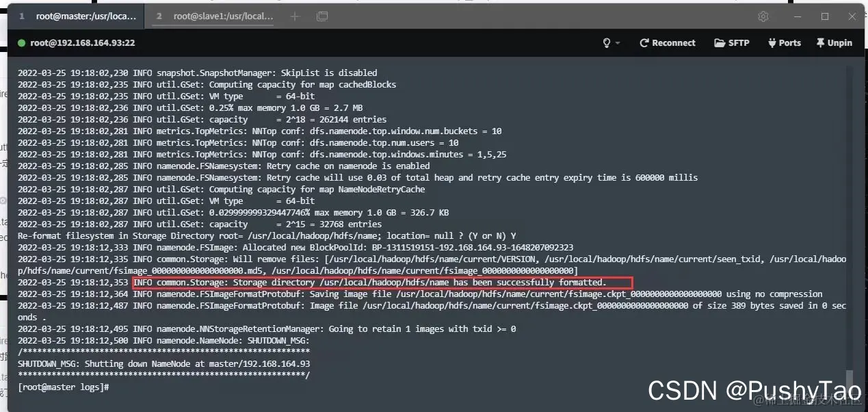Click the 'has been successfully formatted' log line
This screenshot has height=412, width=868.
[x=312, y=283]
